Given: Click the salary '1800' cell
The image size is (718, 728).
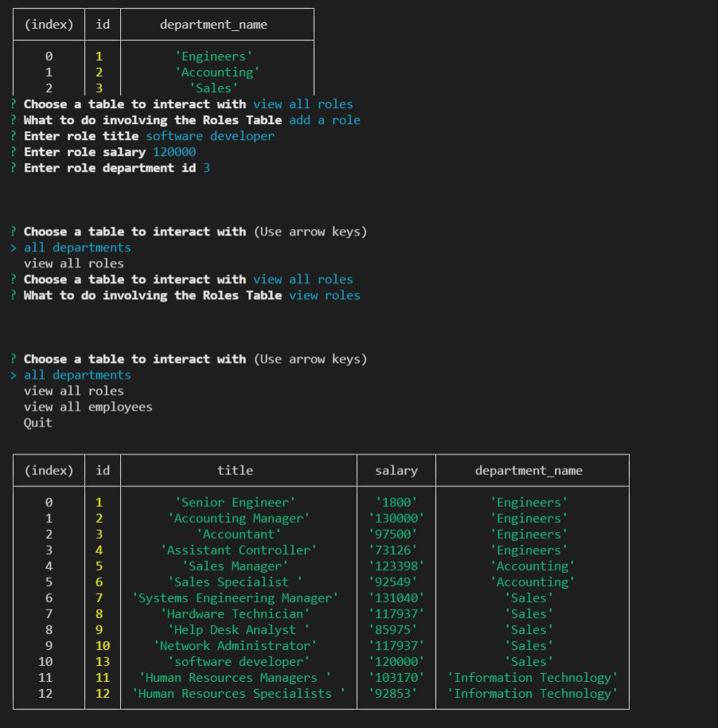Looking at the screenshot, I should [x=396, y=502].
